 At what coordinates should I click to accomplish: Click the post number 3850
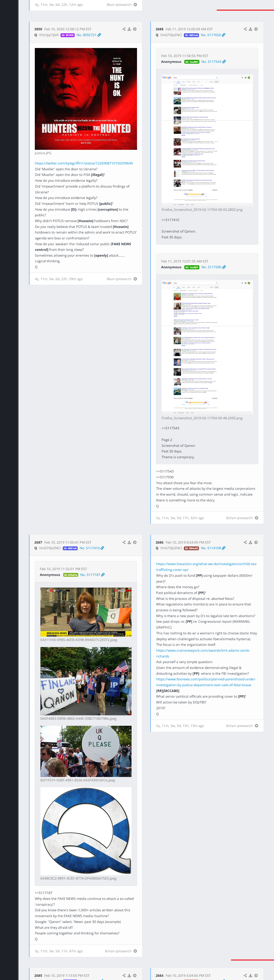point(38,29)
